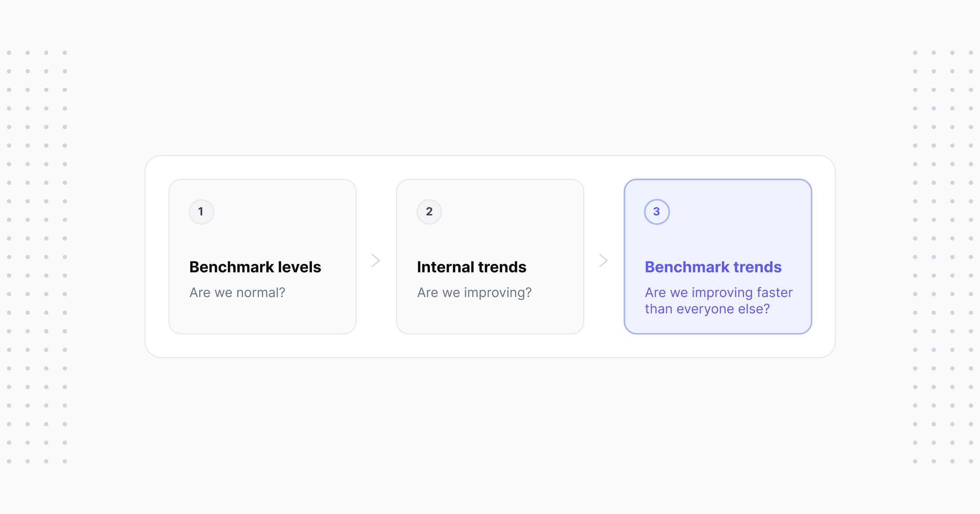Select the Internal trends heading
Screen dimensions: 980x514
(x=472, y=267)
